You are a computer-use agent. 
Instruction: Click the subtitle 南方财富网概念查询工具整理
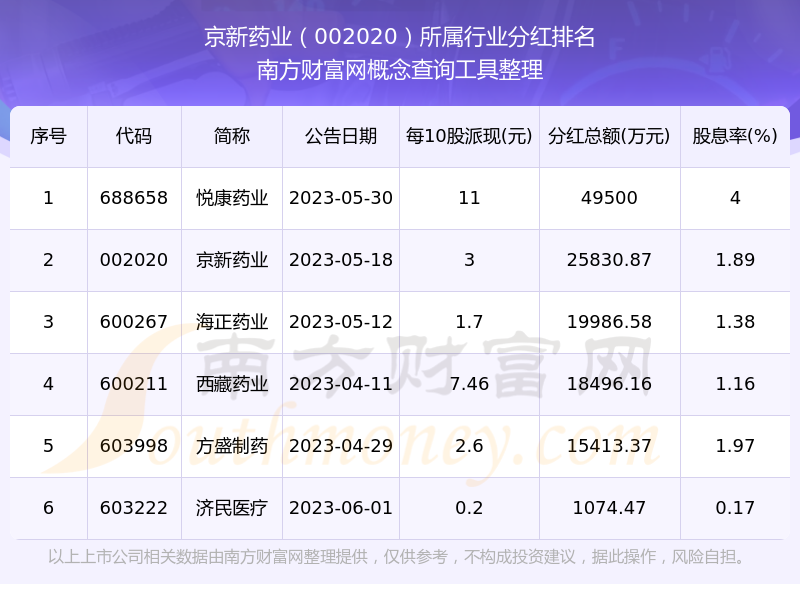(x=399, y=70)
